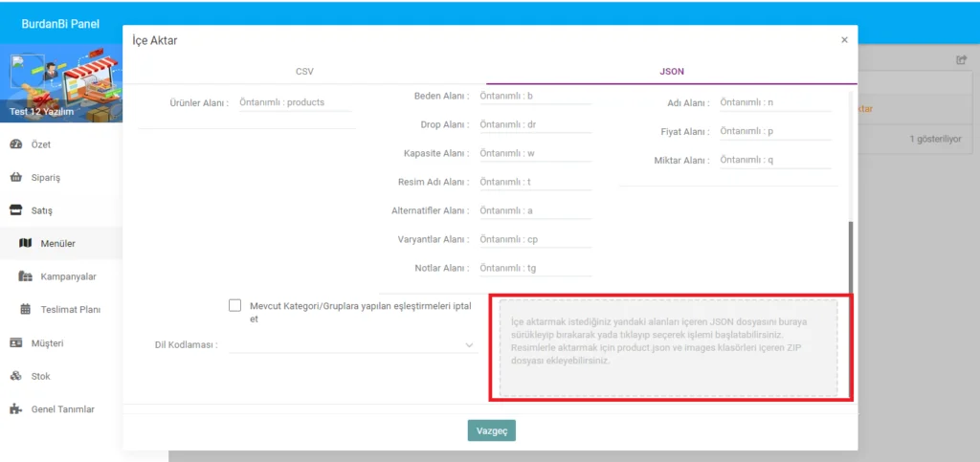This screenshot has width=980, height=462.
Task: Open the Genel Tanımlar menu item
Action: point(61,409)
